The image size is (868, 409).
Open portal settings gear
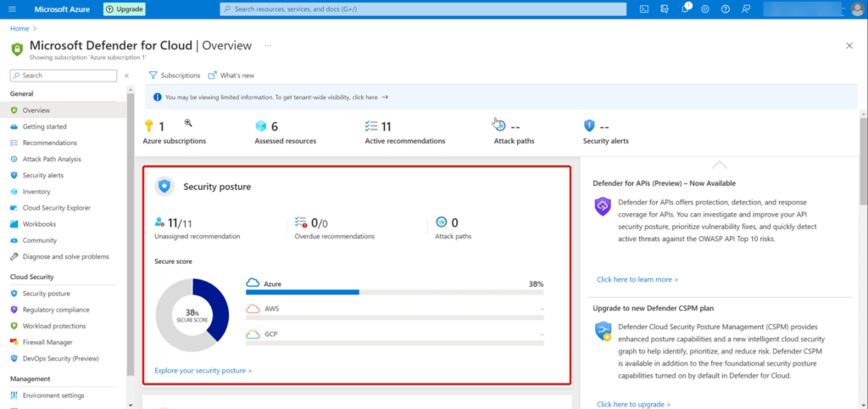(x=705, y=9)
